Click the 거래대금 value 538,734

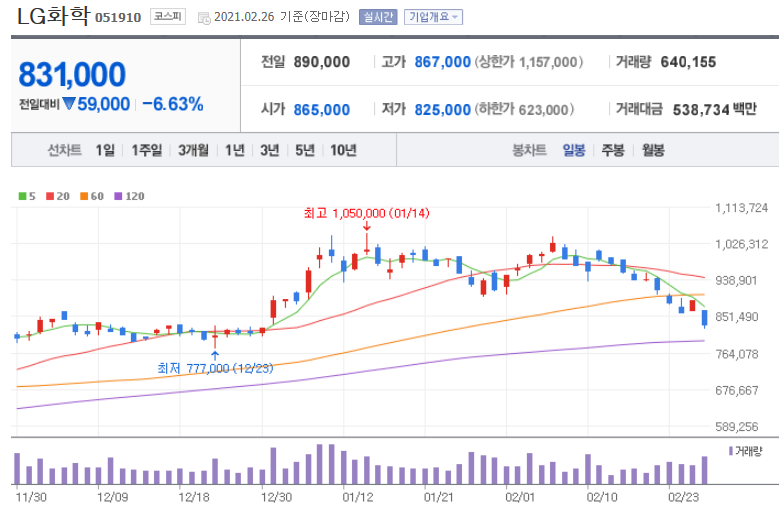point(701,110)
